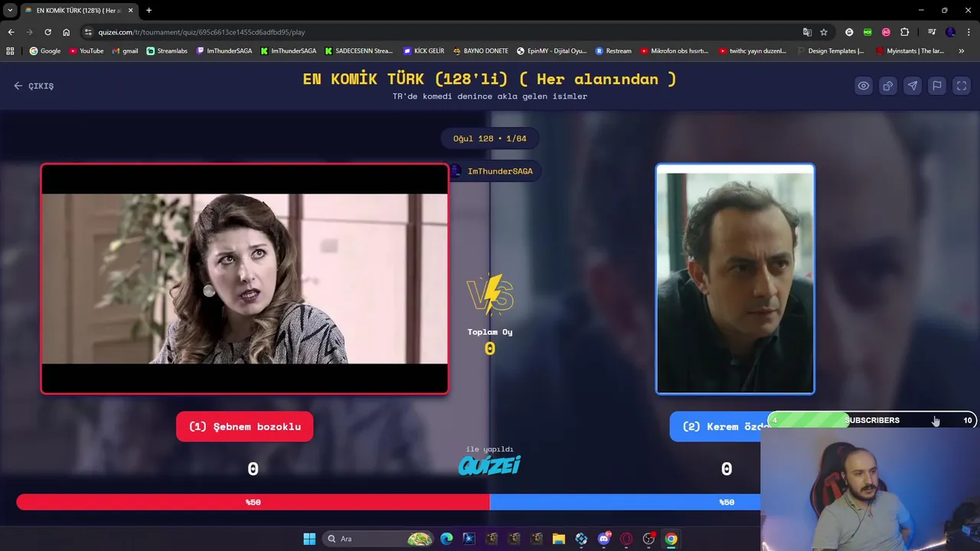This screenshot has height=551, width=980.
Task: Open the Design Templates bookmark
Action: pos(830,51)
